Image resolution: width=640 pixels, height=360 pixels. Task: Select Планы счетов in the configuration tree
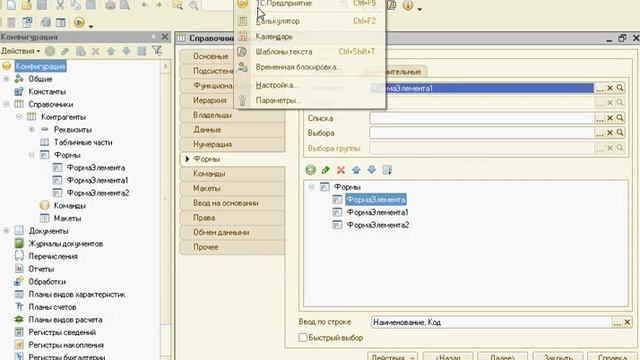point(52,307)
